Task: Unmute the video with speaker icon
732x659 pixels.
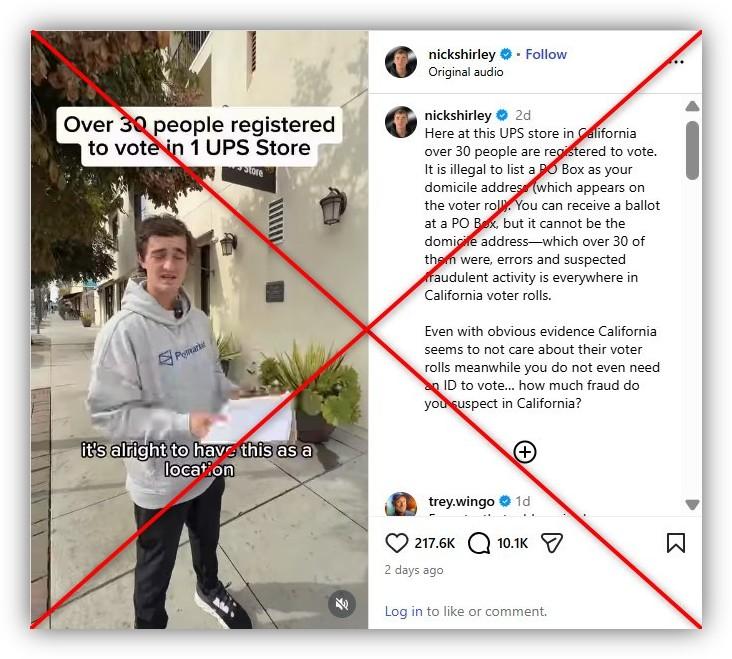Action: [342, 604]
